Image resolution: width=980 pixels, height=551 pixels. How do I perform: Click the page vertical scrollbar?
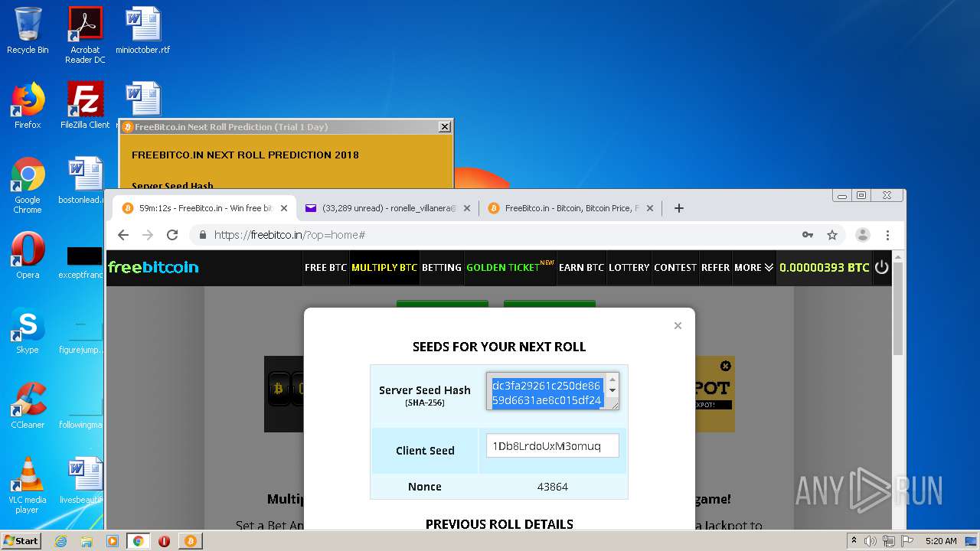pyautogui.click(x=898, y=308)
